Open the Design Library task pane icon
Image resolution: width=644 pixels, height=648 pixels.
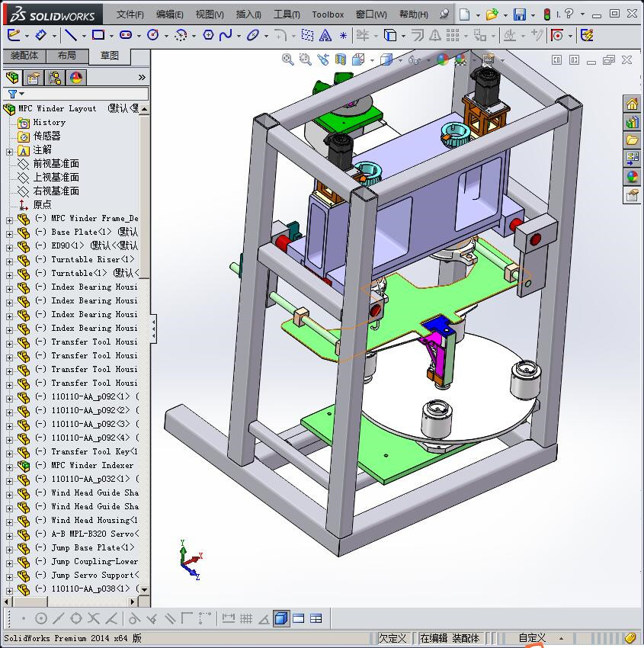632,122
